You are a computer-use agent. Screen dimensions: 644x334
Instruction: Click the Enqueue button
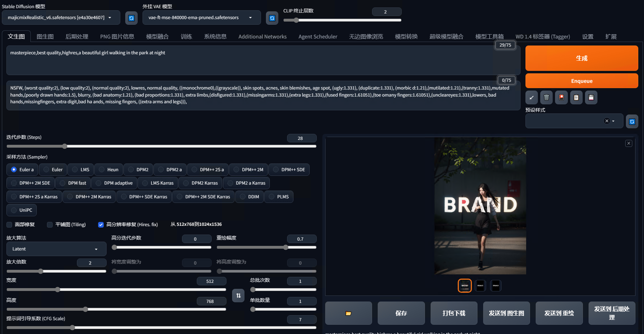(x=582, y=81)
